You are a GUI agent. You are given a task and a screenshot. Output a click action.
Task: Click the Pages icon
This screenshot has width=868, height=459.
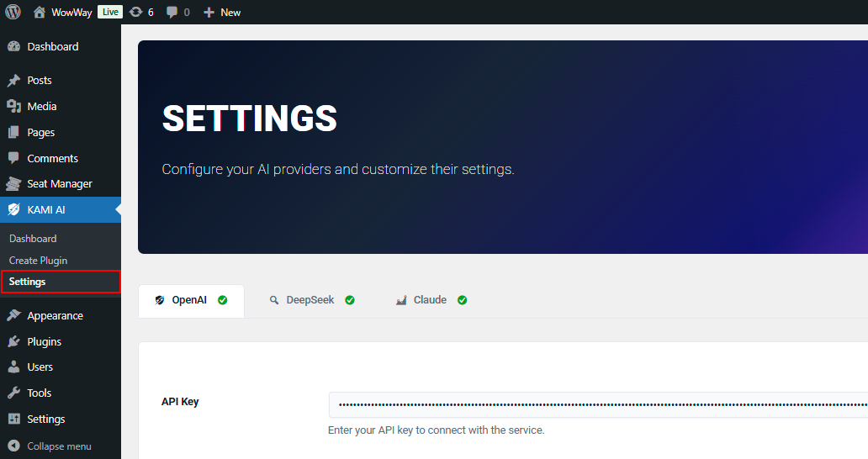coord(13,132)
